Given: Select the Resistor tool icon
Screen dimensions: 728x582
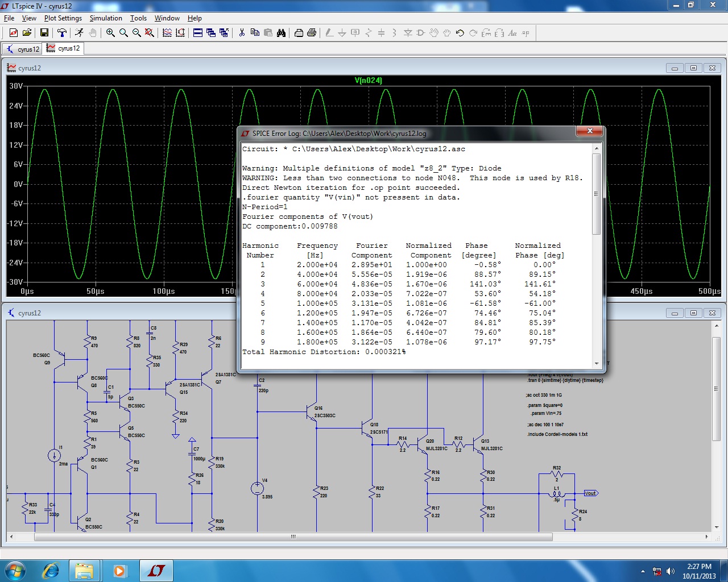Looking at the screenshot, I should tap(368, 33).
